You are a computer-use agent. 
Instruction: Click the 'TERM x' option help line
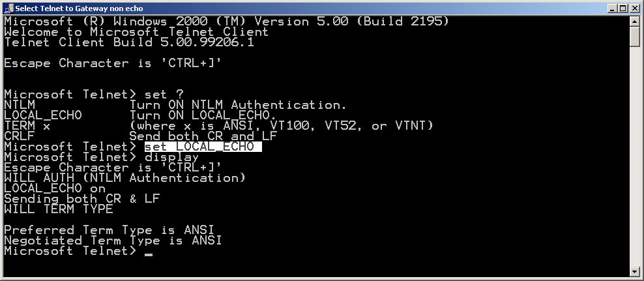coord(218,126)
